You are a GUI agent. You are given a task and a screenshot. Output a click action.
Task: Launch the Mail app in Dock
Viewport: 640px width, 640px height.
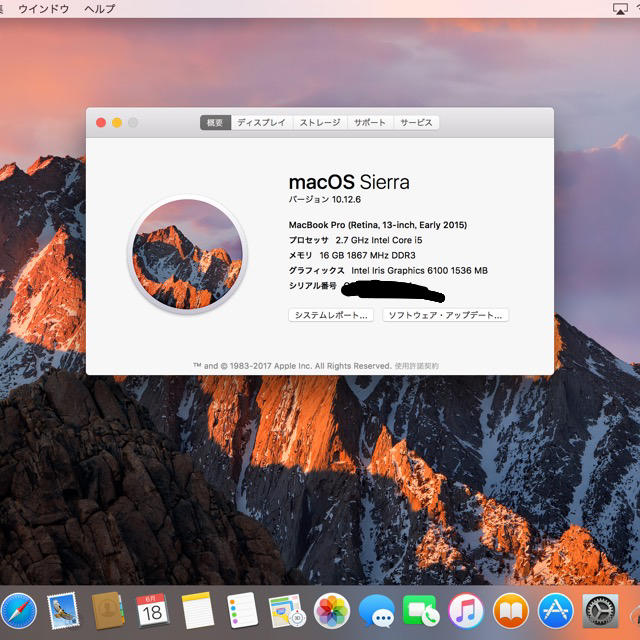pos(63,611)
